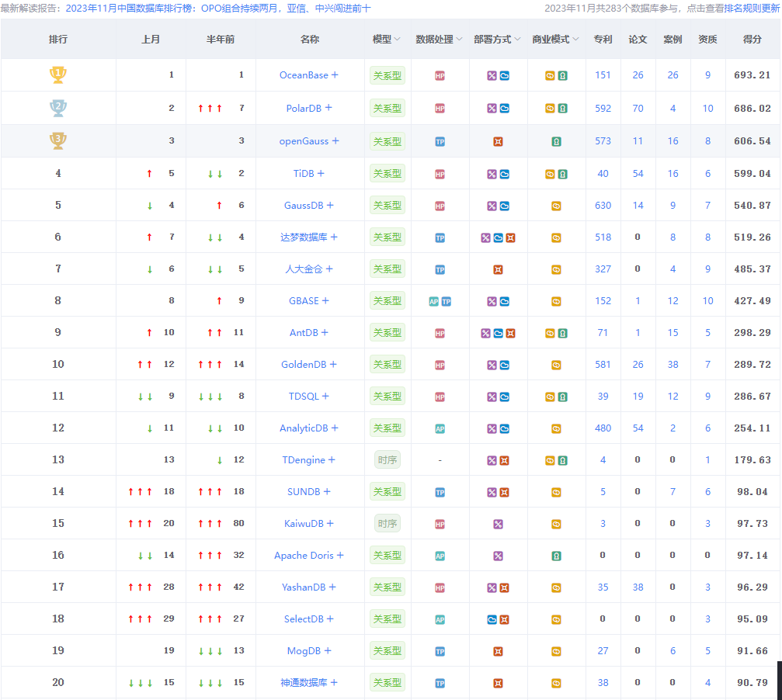
Task: Click the TP icon in GBASE row
Action: coord(447,301)
